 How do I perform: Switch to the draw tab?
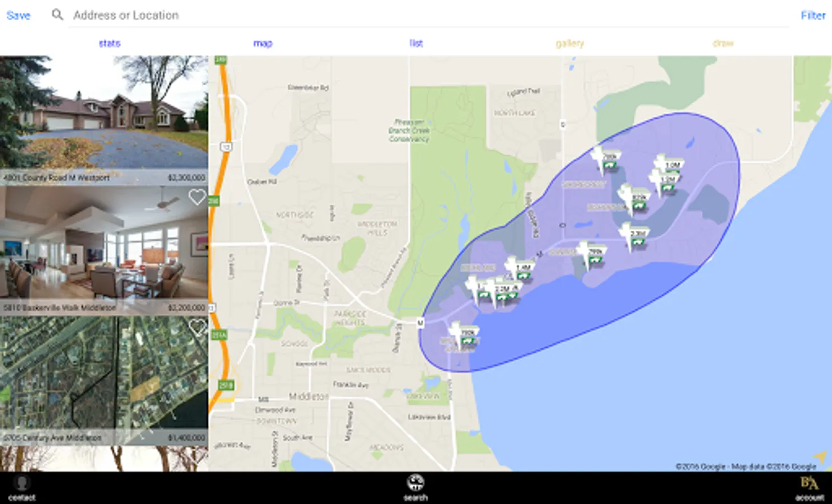click(723, 43)
